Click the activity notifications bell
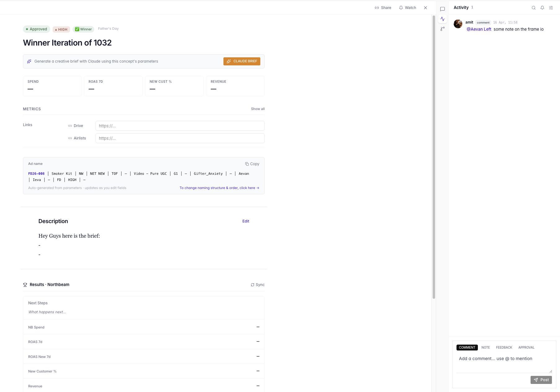 pyautogui.click(x=542, y=8)
